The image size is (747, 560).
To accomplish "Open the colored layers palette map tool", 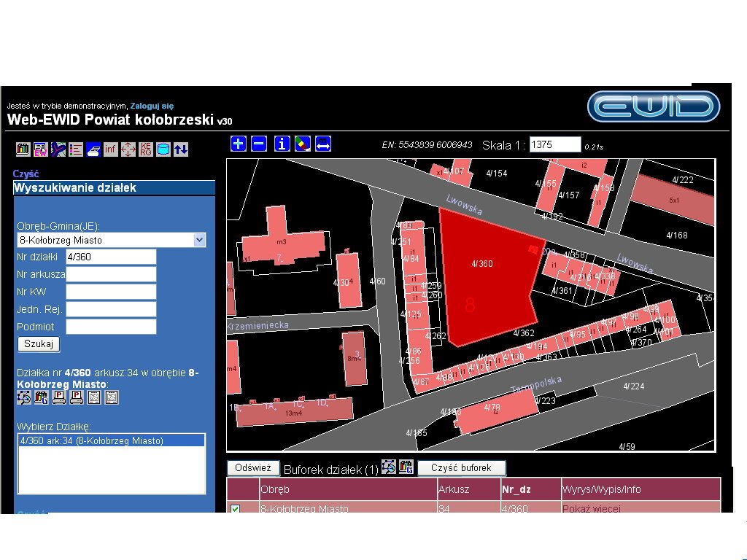I will [303, 144].
